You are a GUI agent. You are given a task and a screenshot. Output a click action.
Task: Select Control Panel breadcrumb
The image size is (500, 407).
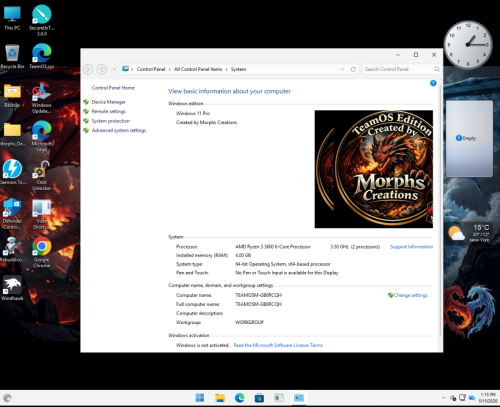click(x=151, y=69)
